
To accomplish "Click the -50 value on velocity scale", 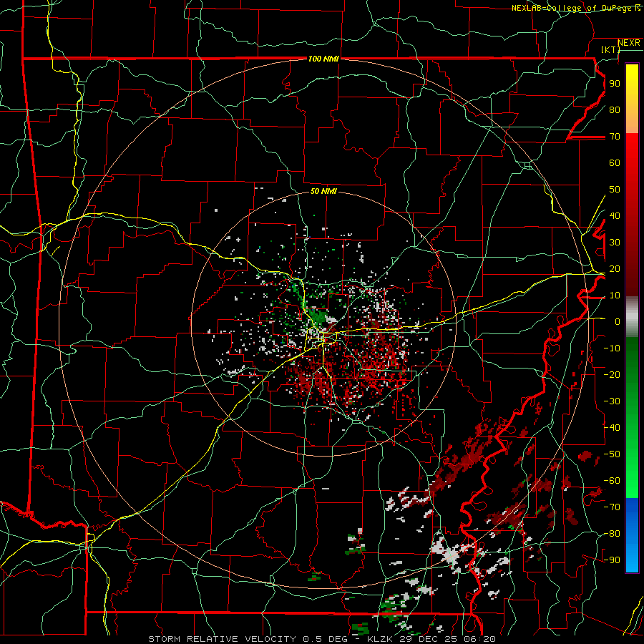I will pyautogui.click(x=612, y=454).
